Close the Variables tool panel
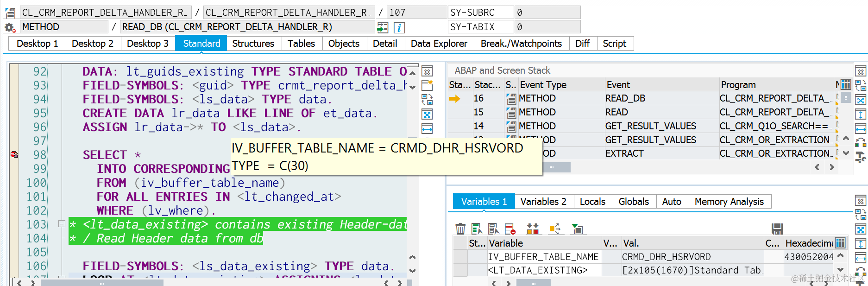 point(861,201)
